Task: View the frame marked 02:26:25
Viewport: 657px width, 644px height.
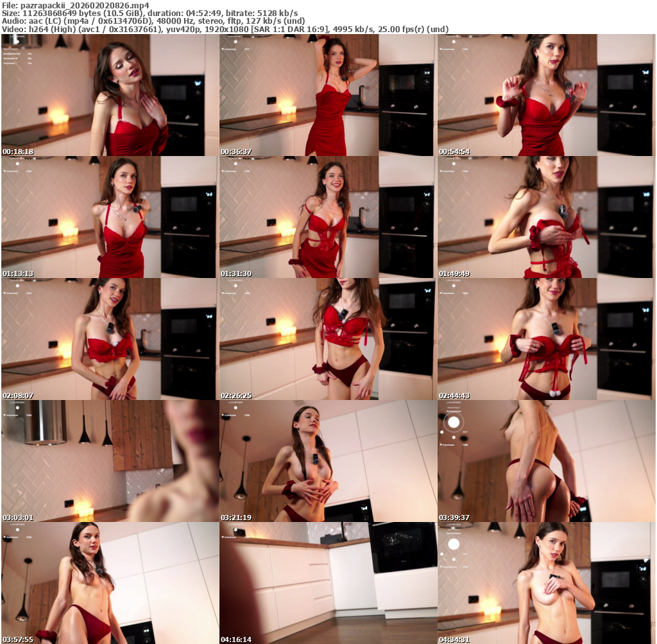Action: point(328,339)
